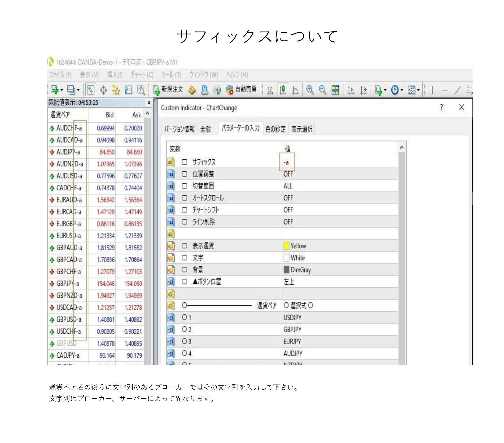
Task: Open the templates dropdown arrow
Action: pyautogui.click(x=418, y=90)
